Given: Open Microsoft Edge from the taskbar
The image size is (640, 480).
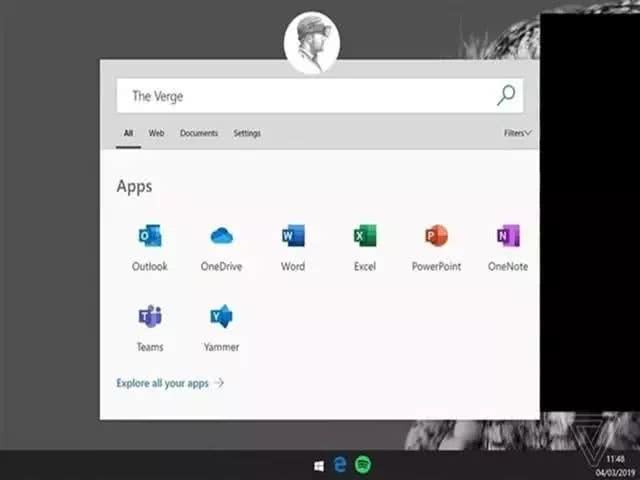Looking at the screenshot, I should coord(340,464).
